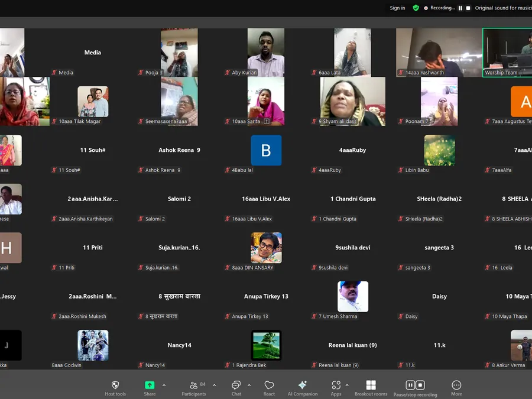This screenshot has width=532, height=399.
Task: Click the '11 Souh#' tile name
Action: pos(93,150)
